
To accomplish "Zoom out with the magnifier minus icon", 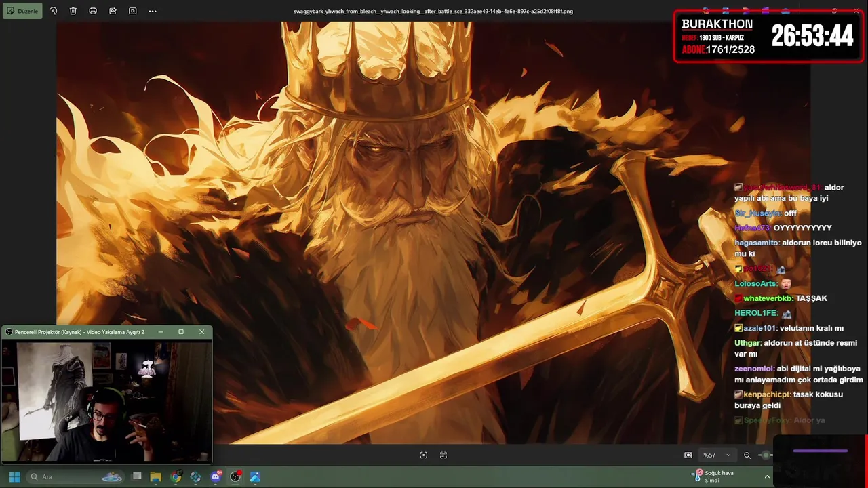I will pyautogui.click(x=747, y=455).
